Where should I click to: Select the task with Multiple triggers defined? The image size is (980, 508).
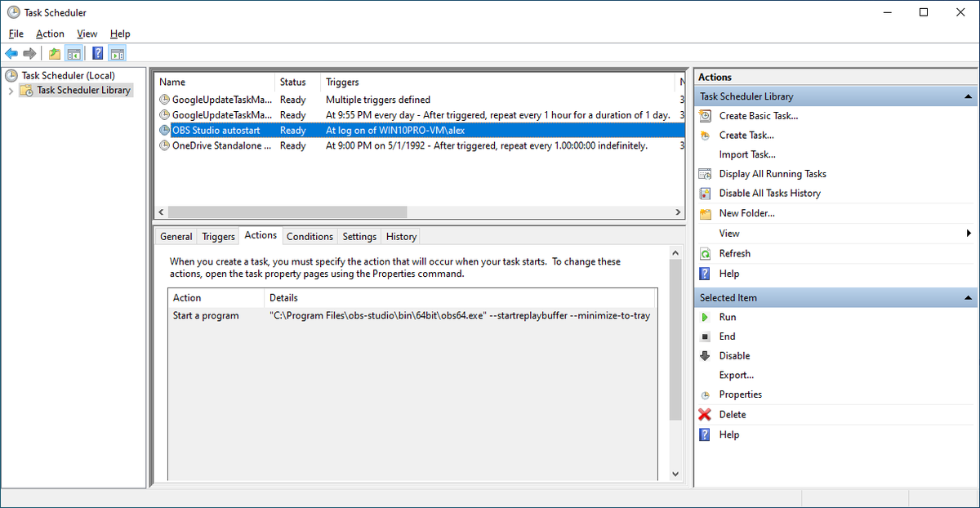point(419,100)
